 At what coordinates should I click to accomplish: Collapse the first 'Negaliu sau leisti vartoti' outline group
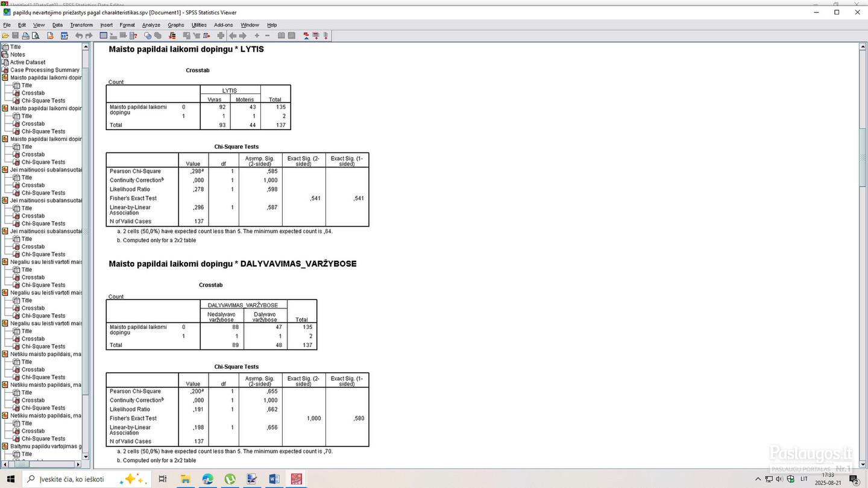[5, 262]
